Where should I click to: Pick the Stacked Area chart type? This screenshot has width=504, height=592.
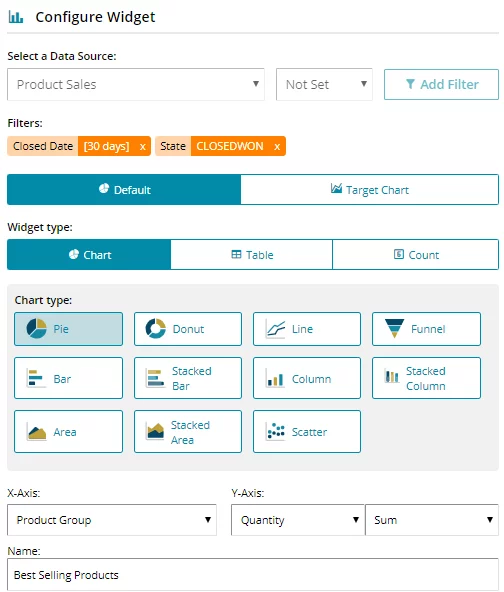188,432
